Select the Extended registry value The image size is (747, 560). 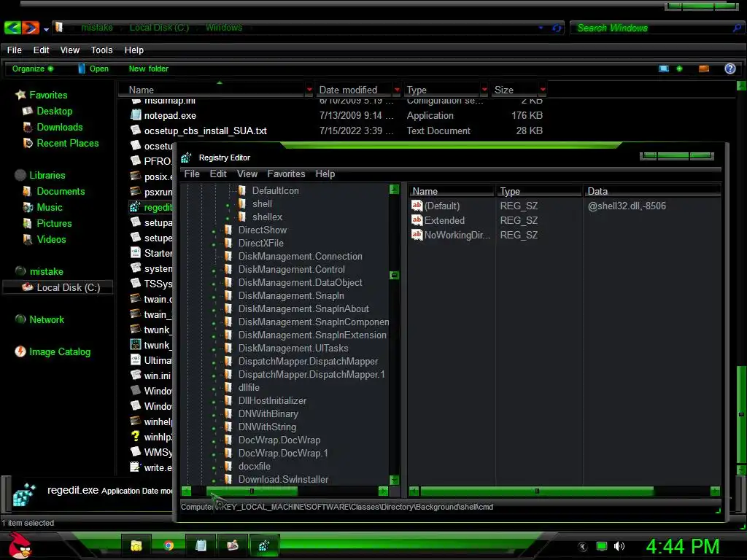coord(444,220)
